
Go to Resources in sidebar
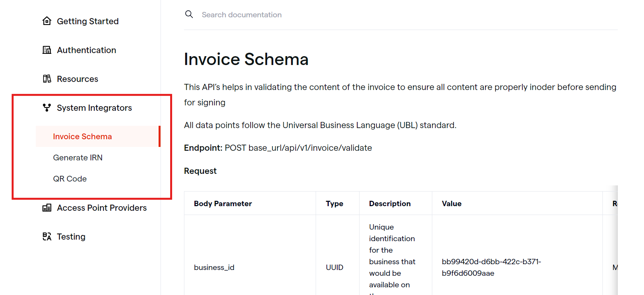77,79
